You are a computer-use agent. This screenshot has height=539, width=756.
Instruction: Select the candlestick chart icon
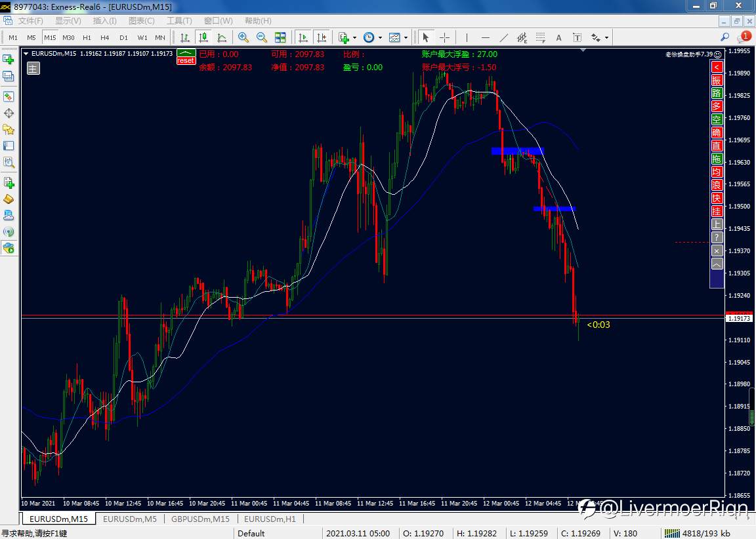click(x=203, y=37)
